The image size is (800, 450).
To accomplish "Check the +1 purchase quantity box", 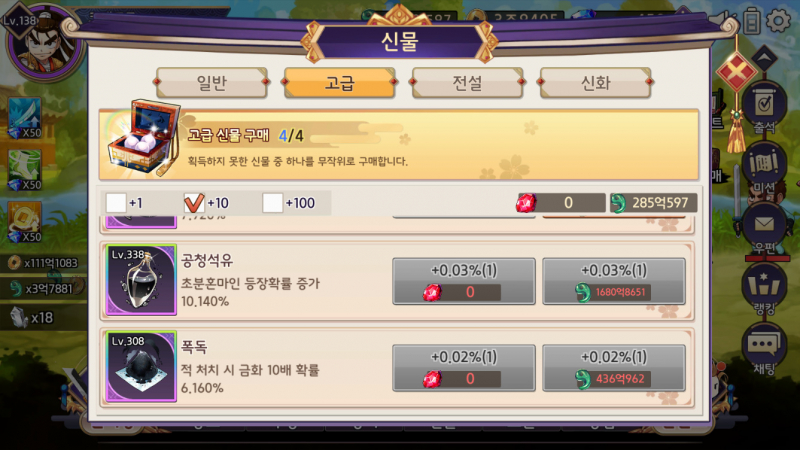I will 116,203.
